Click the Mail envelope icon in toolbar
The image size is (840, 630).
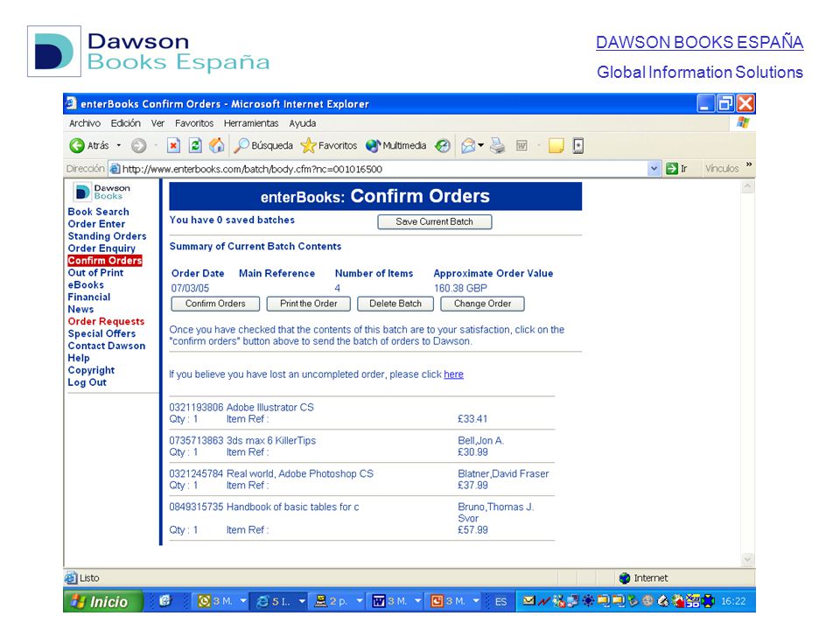[468, 145]
